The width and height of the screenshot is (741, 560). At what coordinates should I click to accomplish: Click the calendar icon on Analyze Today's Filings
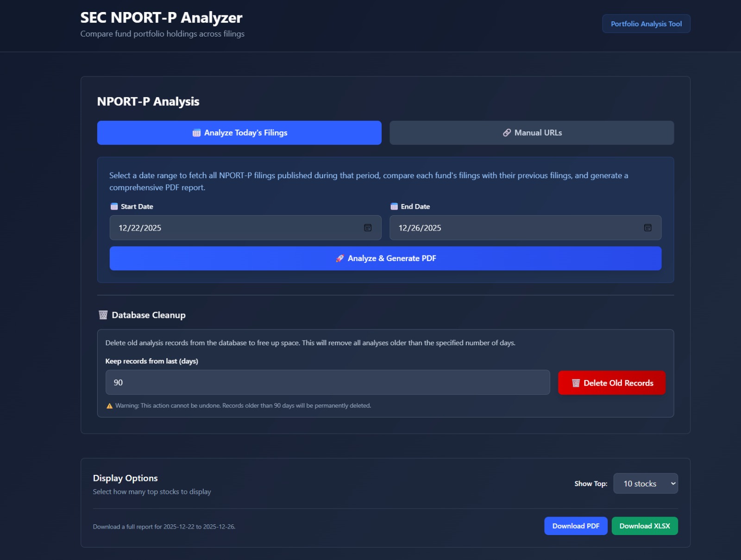click(x=196, y=133)
